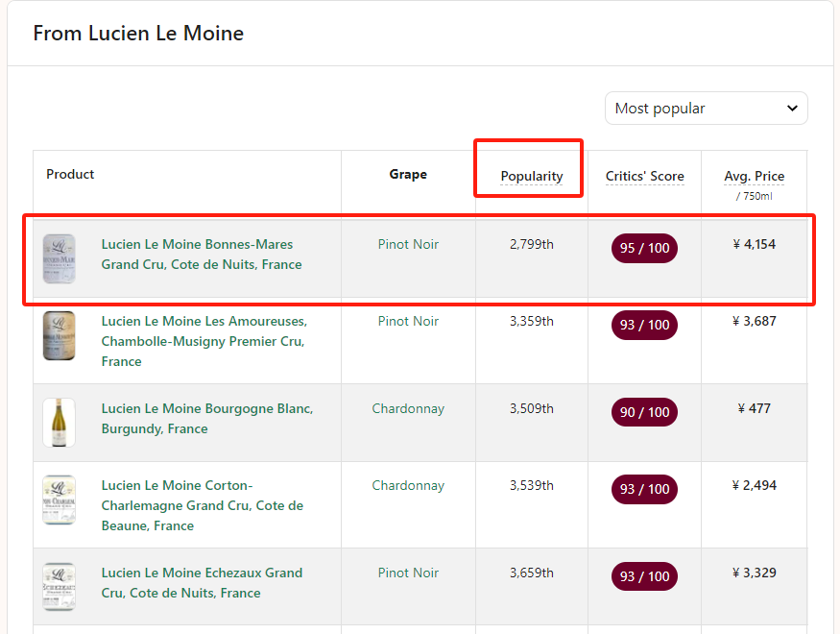Open Lucien Le Moine Corton-Charlemagne Grand Cru link
Screen dimensions: 840x634
coord(203,505)
